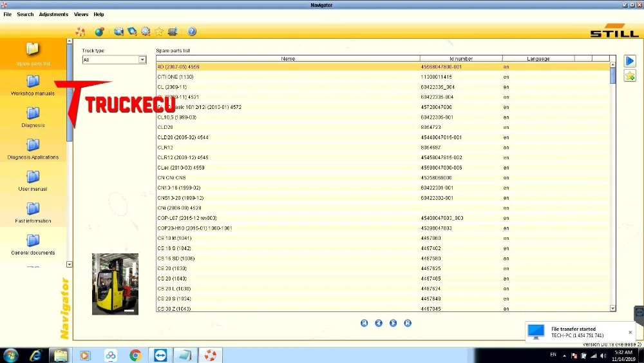
Task: Select the 'CLac (2010-03) 4559' row
Action: coord(383,168)
